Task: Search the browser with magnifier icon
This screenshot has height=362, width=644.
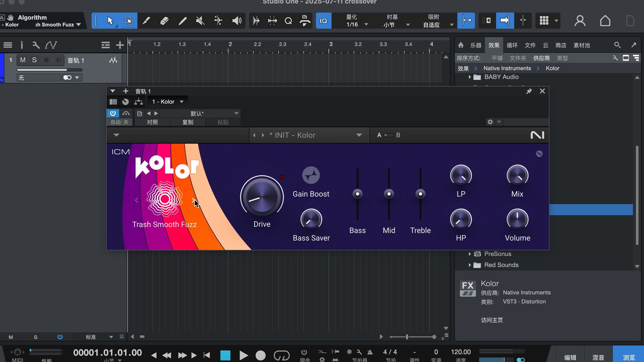Action: [x=617, y=45]
